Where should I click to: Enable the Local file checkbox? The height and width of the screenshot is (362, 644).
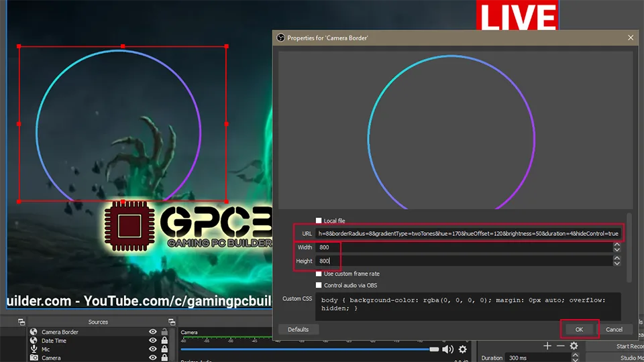click(319, 221)
